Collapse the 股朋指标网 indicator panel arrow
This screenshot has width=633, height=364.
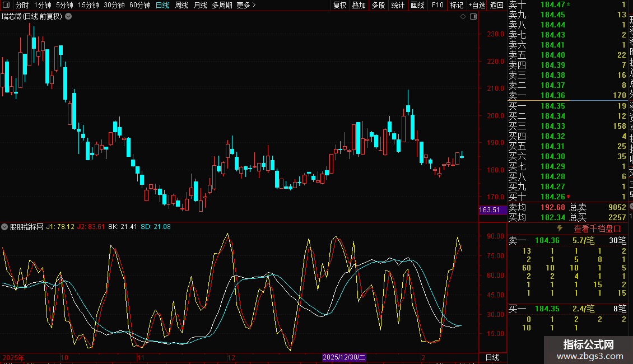(4, 227)
